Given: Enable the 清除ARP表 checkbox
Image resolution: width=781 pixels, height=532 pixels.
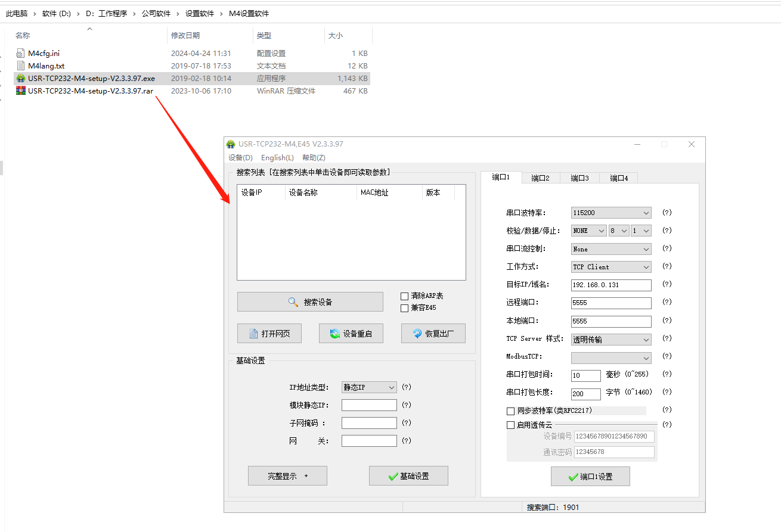Looking at the screenshot, I should point(405,296).
